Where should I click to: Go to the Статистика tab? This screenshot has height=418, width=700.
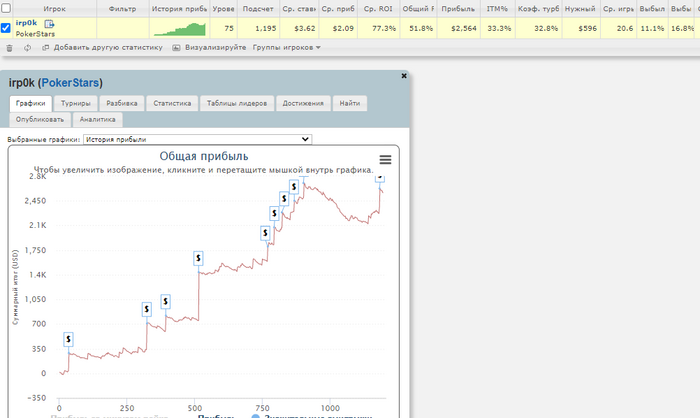(x=172, y=103)
